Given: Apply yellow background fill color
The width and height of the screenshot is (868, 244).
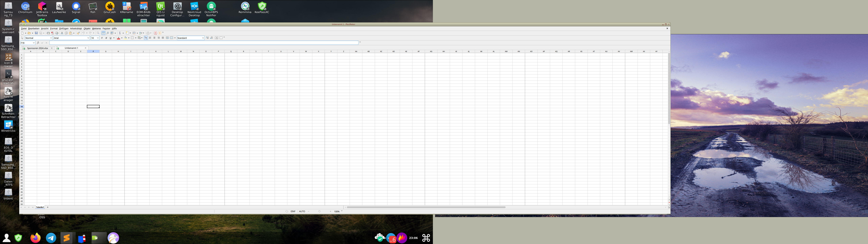Looking at the screenshot, I should point(126,38).
